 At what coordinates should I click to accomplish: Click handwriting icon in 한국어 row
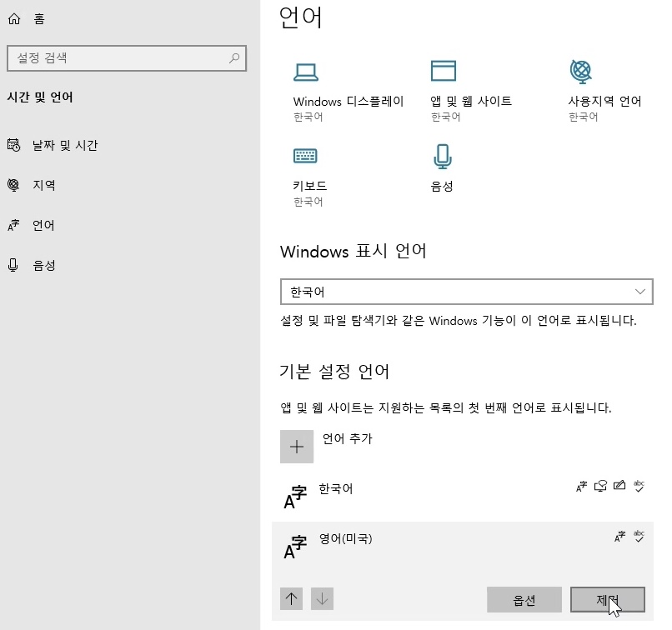[619, 485]
